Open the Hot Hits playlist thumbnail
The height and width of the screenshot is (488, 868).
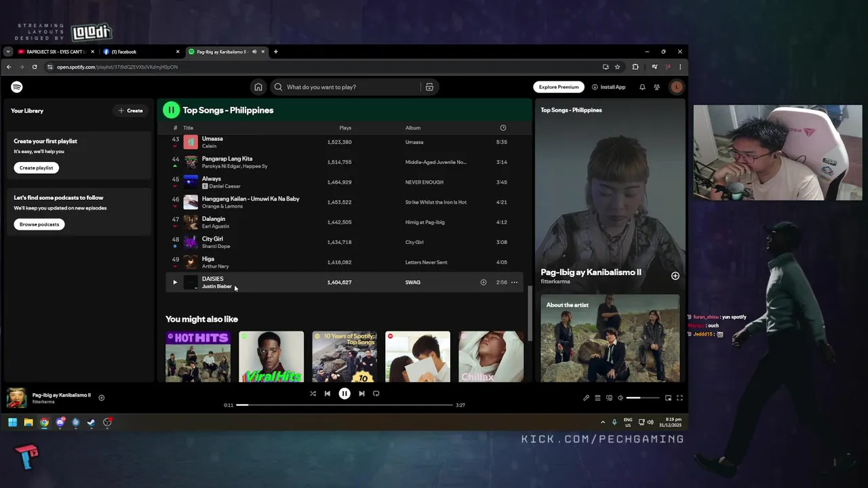point(198,357)
